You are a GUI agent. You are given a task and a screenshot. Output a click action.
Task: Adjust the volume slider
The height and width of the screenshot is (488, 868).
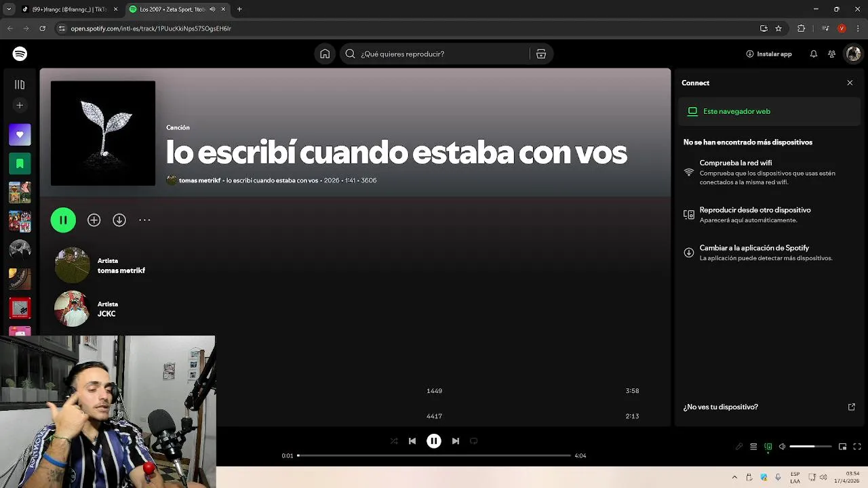point(811,447)
